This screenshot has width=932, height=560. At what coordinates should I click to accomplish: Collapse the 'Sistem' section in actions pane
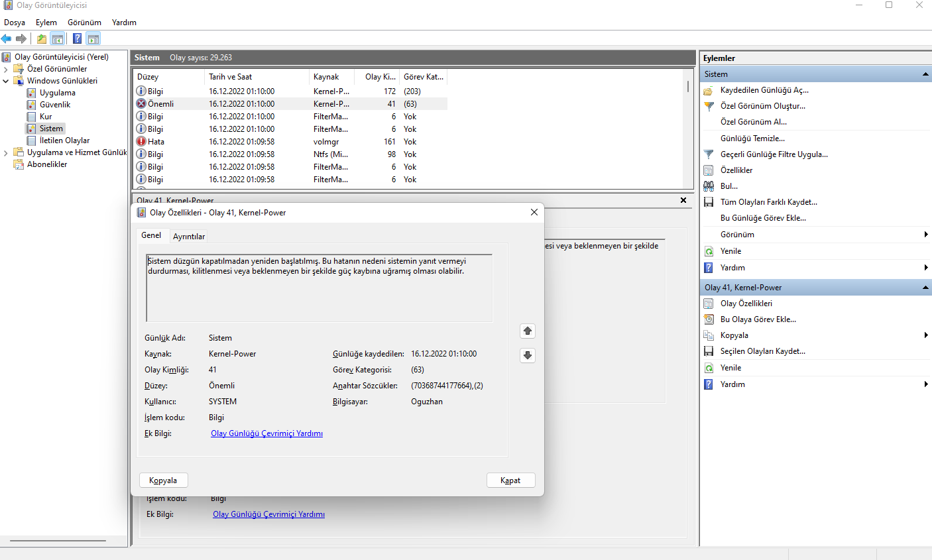click(x=925, y=74)
